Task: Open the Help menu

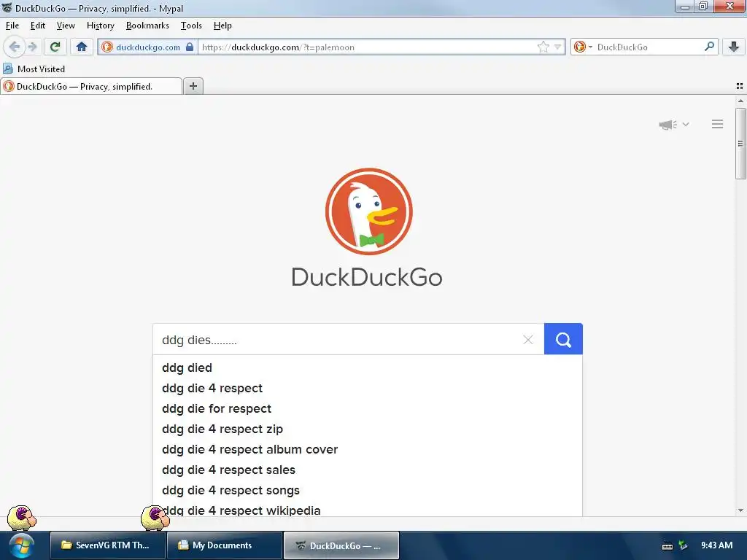Action: click(222, 26)
